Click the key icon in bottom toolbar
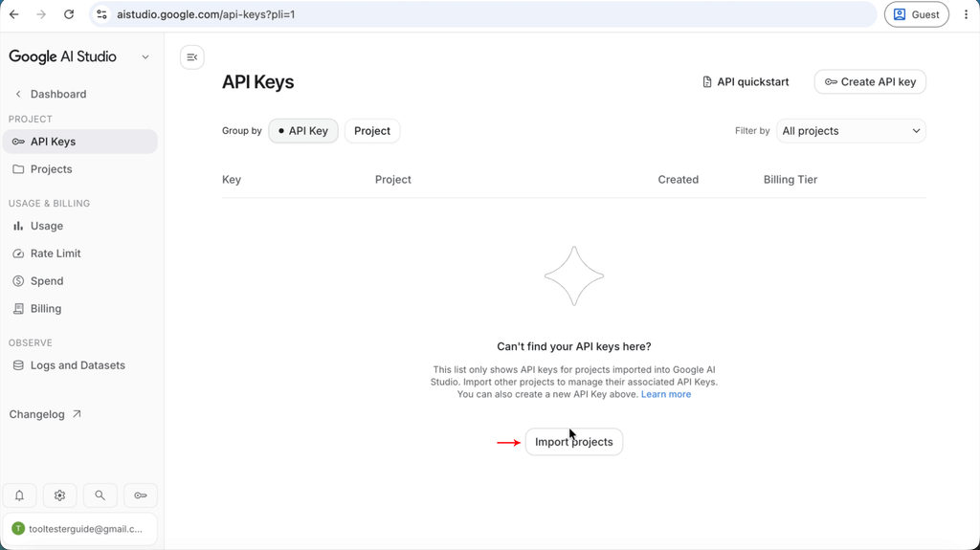Viewport: 980px width, 550px height. (x=141, y=495)
